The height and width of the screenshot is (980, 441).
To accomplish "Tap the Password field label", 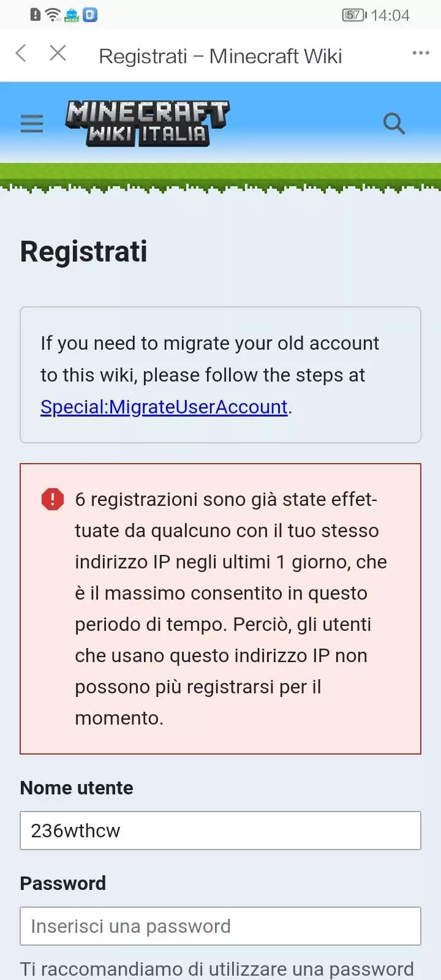I will [x=63, y=883].
